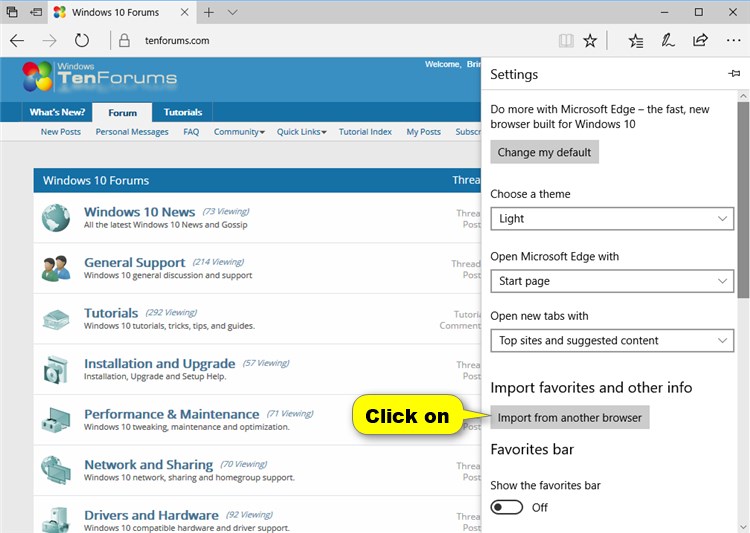Click the Tutorials forum icon
This screenshot has width=750, height=533.
55,319
